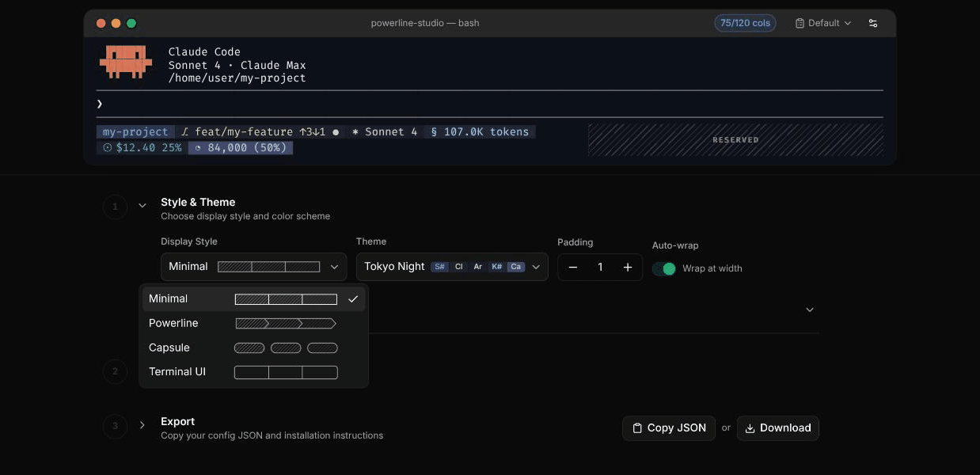Select Capsule style from the list
Image resolution: width=980 pixels, height=475 pixels.
tap(253, 348)
